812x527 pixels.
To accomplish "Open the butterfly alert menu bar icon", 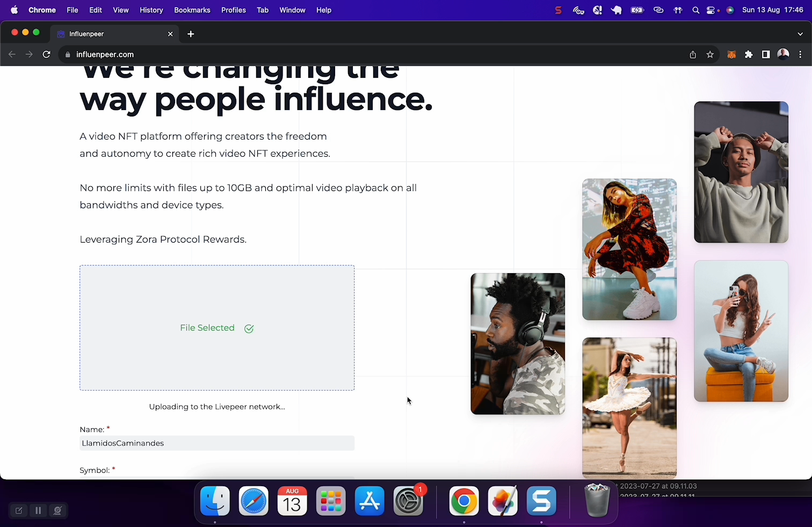I will pos(597,10).
